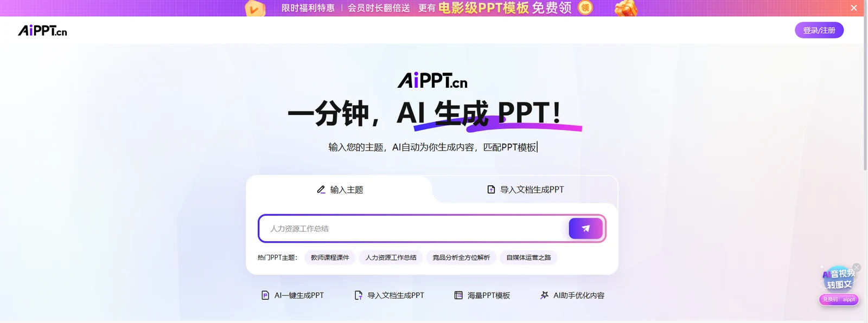Image resolution: width=868 pixels, height=323 pixels.
Task: Click the AI助手优化内容 text label
Action: (579, 295)
